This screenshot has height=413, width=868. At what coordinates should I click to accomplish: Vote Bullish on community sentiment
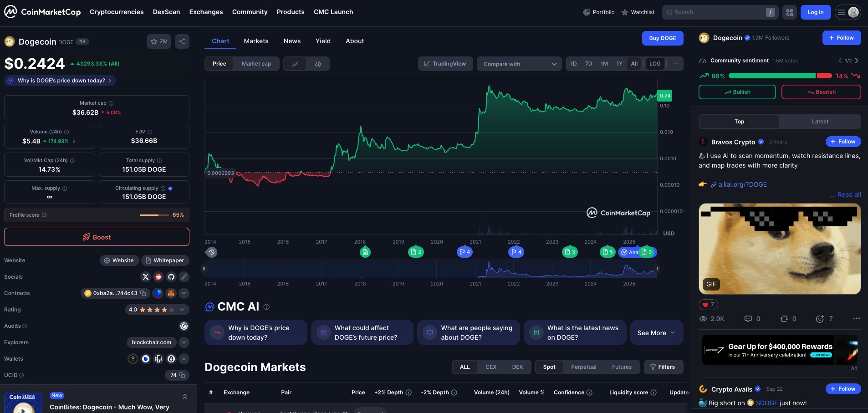(737, 92)
